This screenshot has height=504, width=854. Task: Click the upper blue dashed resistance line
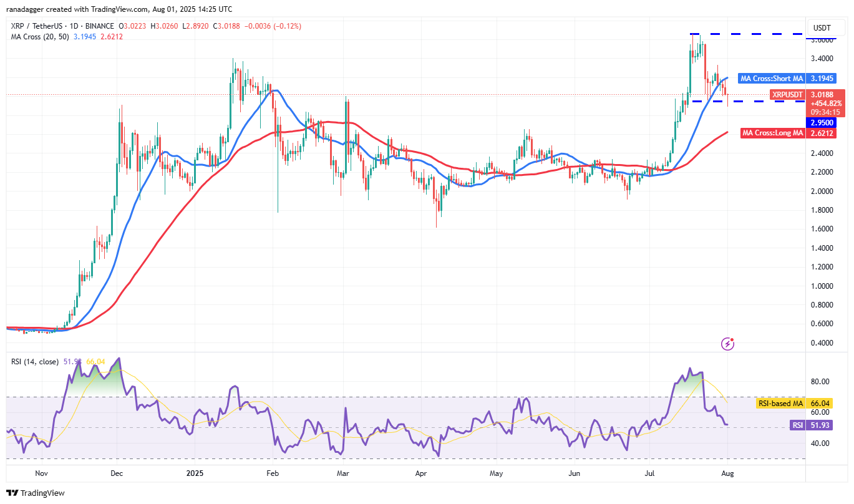click(x=749, y=34)
